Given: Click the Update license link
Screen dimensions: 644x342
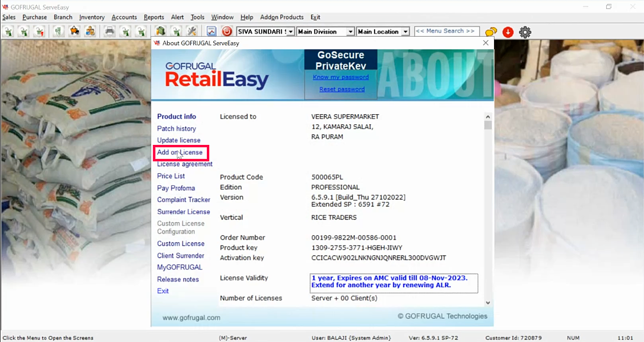Looking at the screenshot, I should (x=179, y=140).
